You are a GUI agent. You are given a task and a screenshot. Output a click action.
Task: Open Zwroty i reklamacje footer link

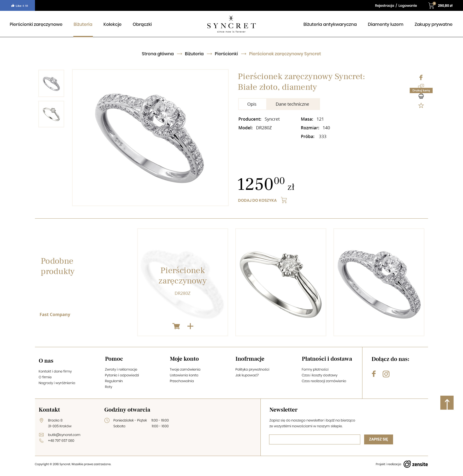[x=121, y=369]
